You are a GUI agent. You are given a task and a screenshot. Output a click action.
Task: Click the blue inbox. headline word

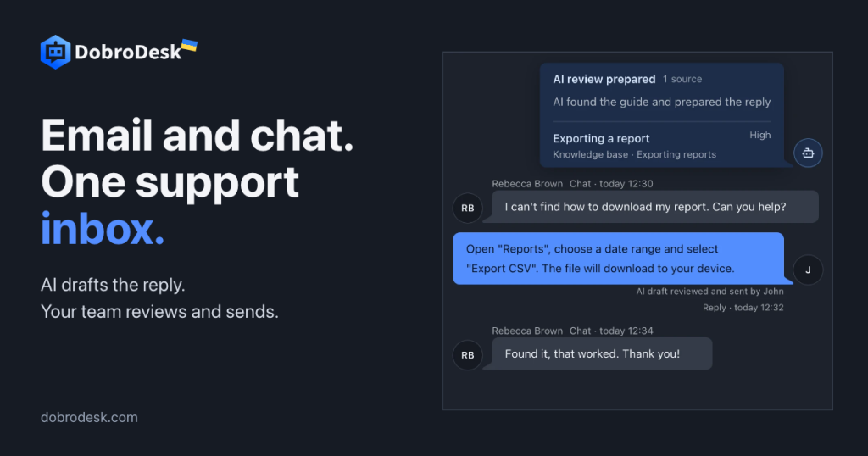[x=103, y=229]
